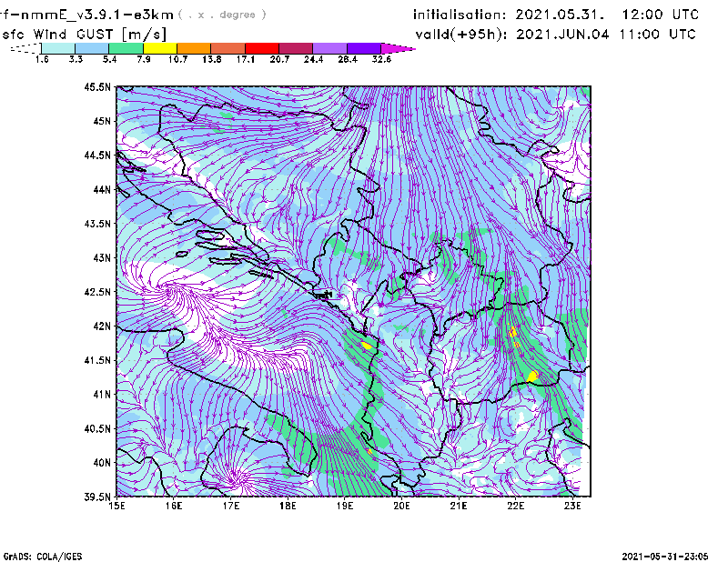Click the crimson 20.7–24.4 legend swatch

296,48
